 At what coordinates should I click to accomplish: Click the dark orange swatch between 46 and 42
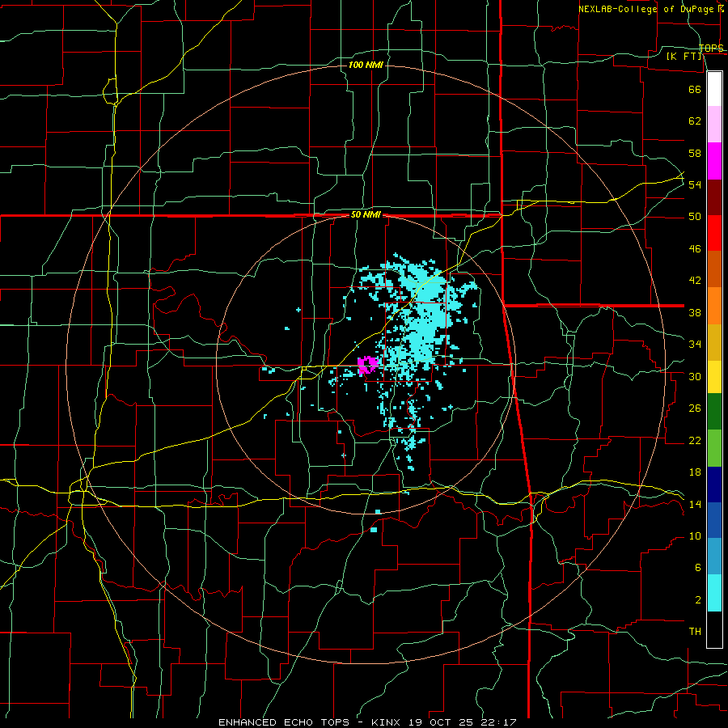pos(714,269)
